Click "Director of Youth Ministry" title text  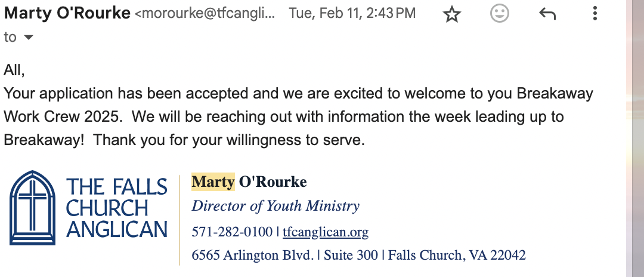pyautogui.click(x=275, y=207)
